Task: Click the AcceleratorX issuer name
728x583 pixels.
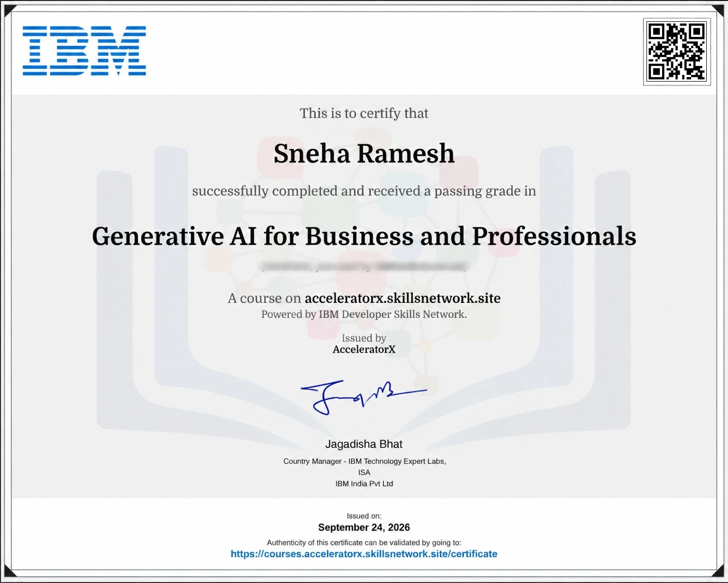Action: tap(364, 349)
